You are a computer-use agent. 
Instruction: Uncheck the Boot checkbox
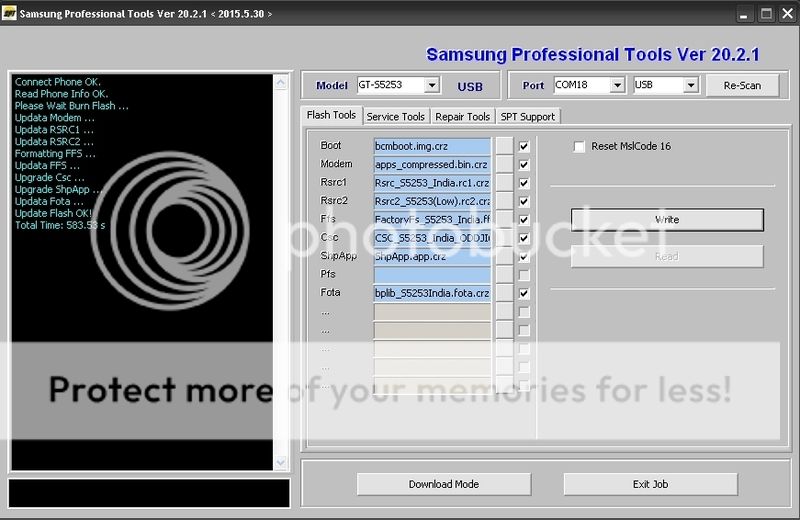tap(523, 146)
